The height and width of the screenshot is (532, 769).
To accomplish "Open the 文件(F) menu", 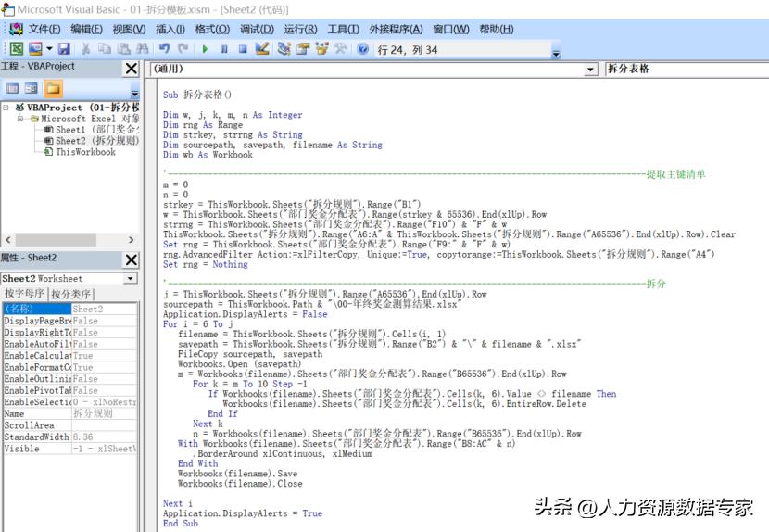I will (44, 29).
